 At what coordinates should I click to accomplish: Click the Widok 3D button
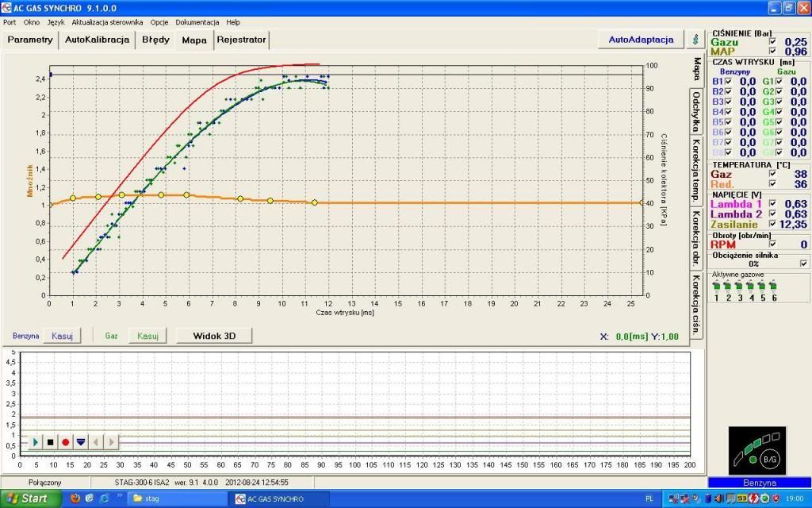tap(214, 336)
